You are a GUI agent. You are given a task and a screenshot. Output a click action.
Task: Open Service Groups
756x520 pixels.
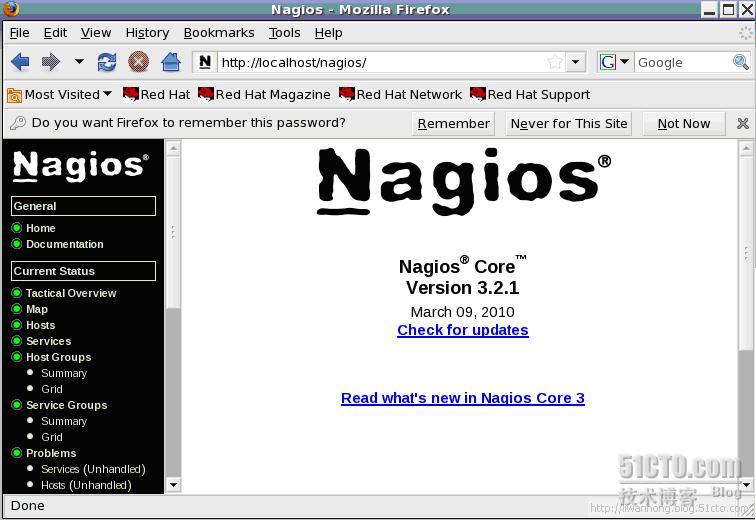(x=67, y=405)
